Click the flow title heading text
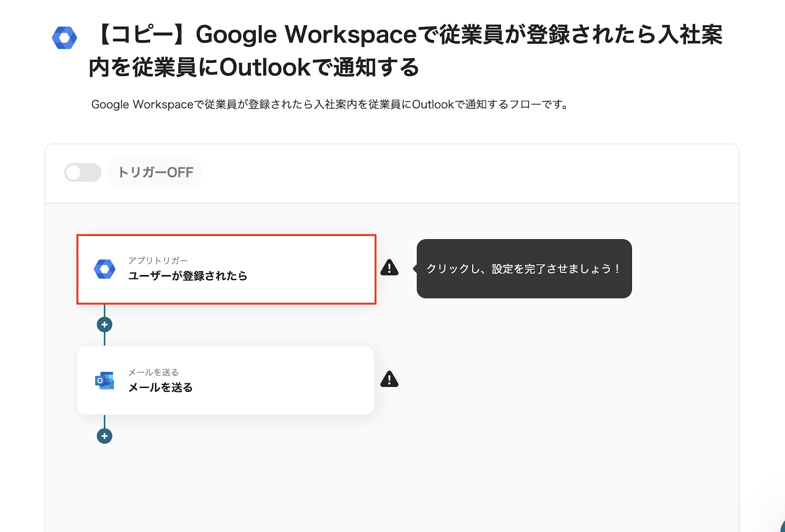 click(x=405, y=51)
